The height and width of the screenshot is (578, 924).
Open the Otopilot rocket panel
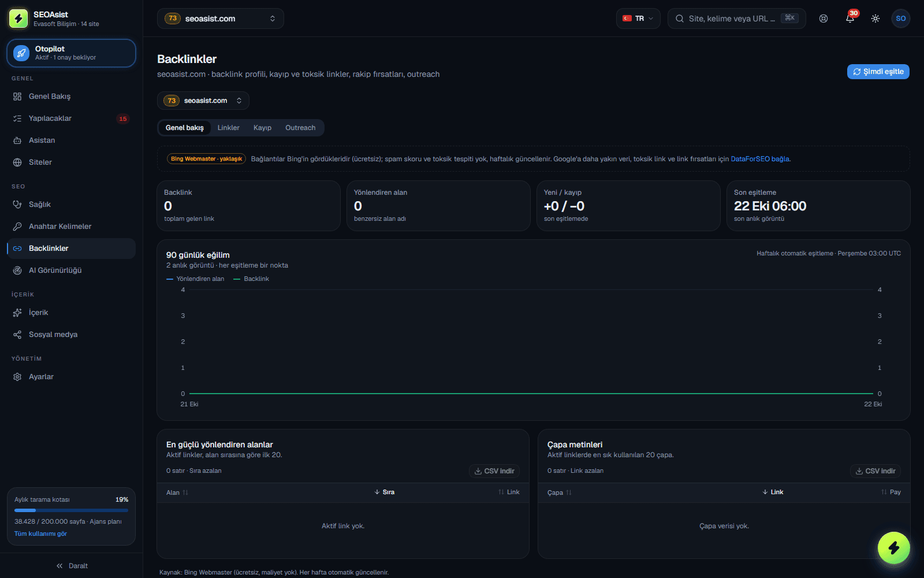(x=71, y=53)
